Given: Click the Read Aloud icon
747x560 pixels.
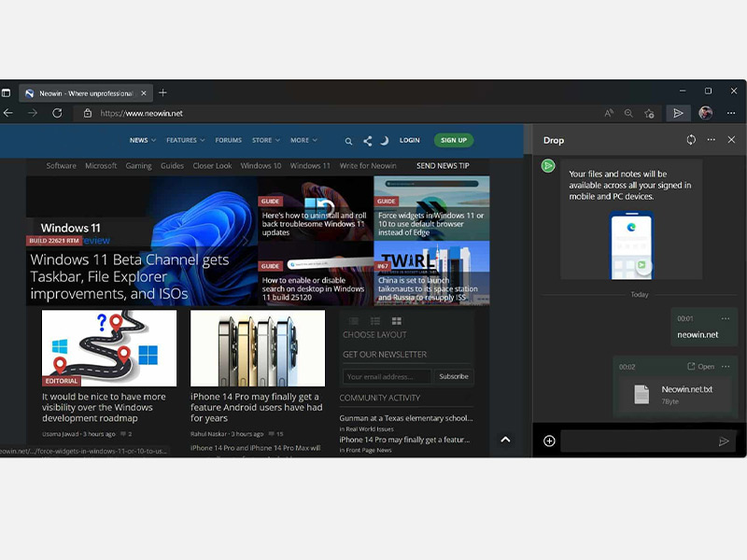Looking at the screenshot, I should click(x=609, y=113).
